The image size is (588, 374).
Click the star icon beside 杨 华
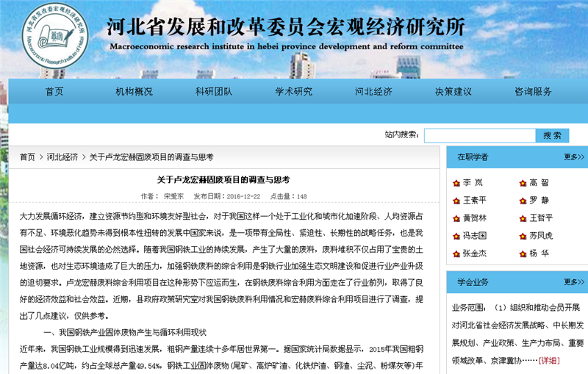click(x=523, y=253)
